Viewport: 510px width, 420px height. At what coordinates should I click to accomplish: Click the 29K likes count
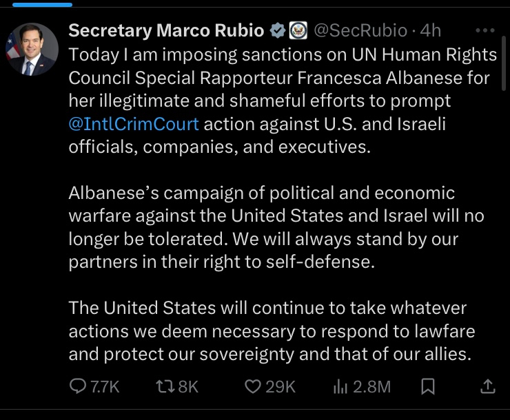(280, 387)
